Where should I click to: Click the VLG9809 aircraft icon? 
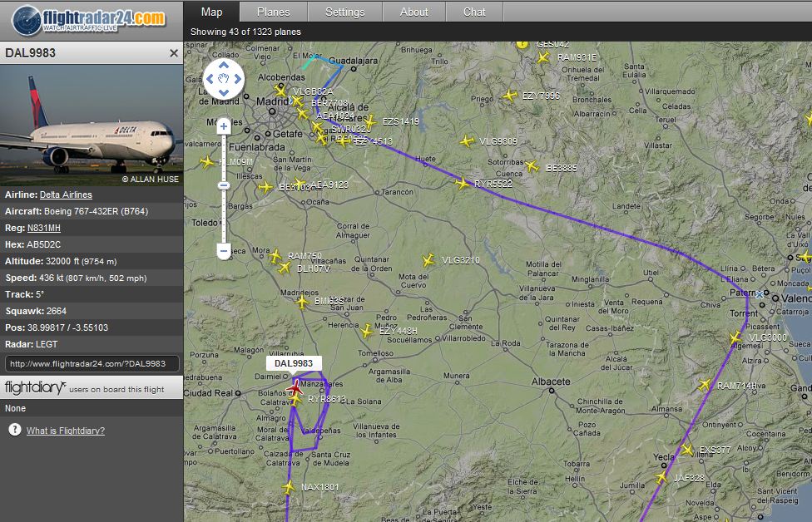(466, 141)
